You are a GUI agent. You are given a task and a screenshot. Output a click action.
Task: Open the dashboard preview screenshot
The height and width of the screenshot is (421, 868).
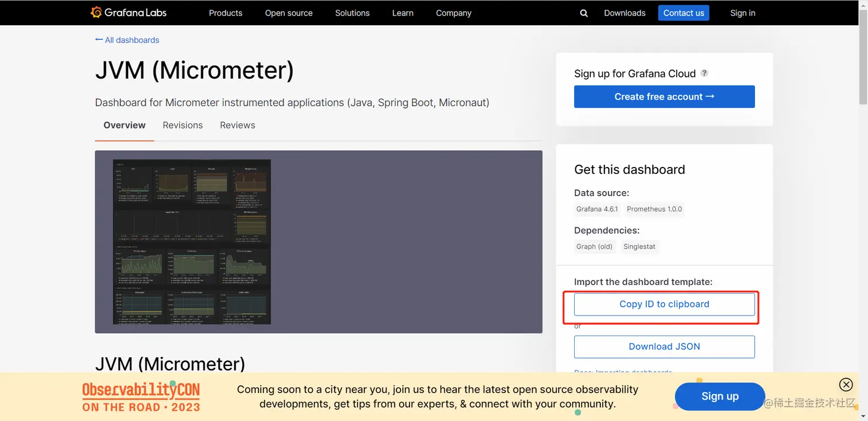192,241
